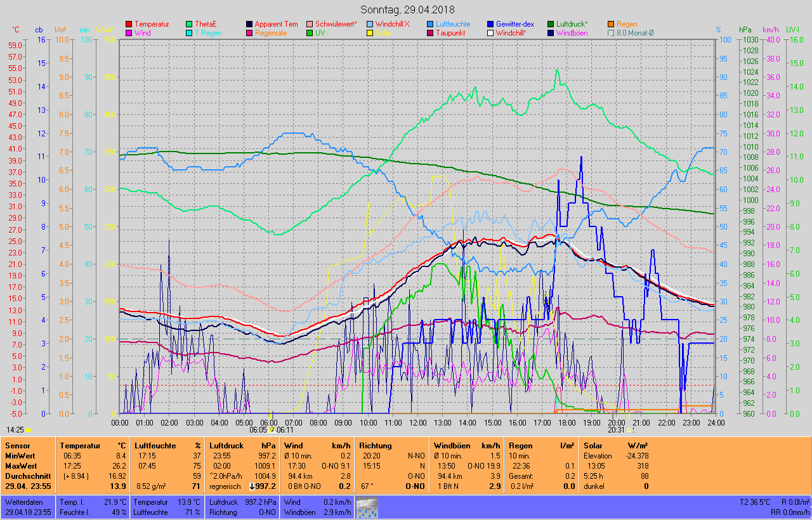812x520 pixels.
Task: Click the yellow icon beside 14:25
Action: 28,430
